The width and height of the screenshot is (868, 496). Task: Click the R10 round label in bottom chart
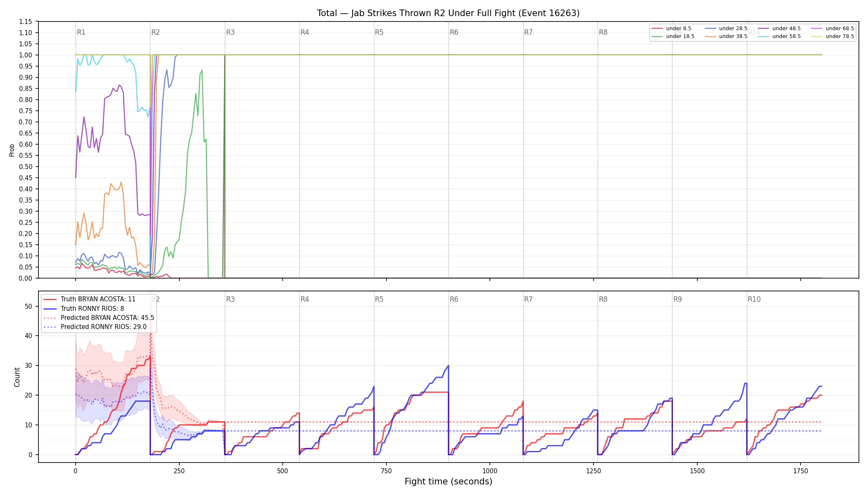tap(754, 299)
